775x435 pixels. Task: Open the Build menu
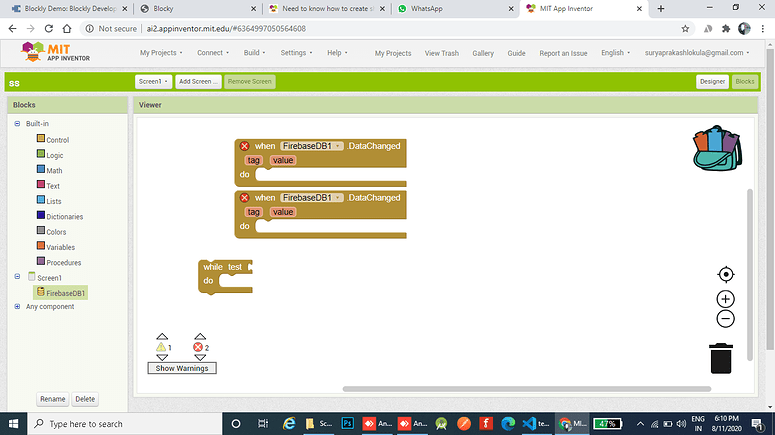[x=255, y=53]
